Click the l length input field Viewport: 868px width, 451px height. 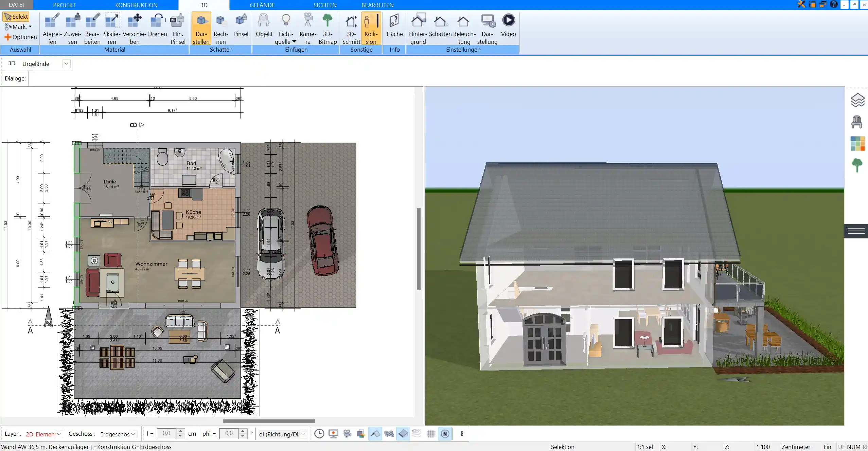[166, 434]
